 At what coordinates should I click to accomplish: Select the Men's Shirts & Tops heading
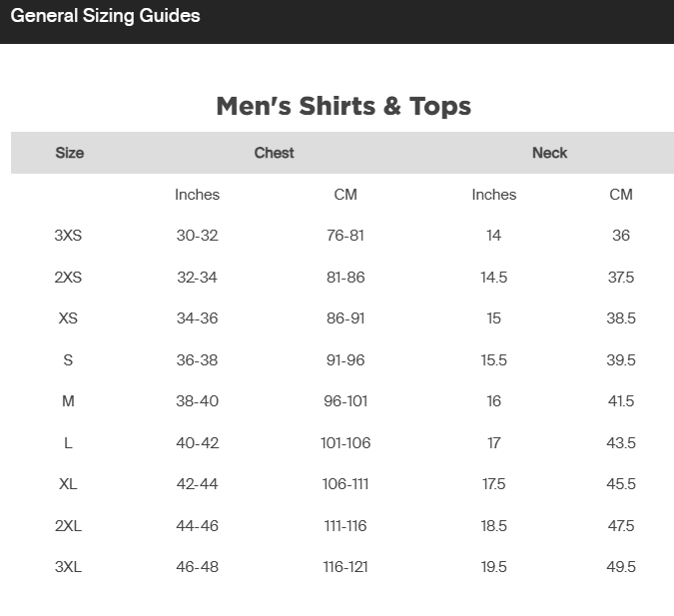(x=343, y=106)
